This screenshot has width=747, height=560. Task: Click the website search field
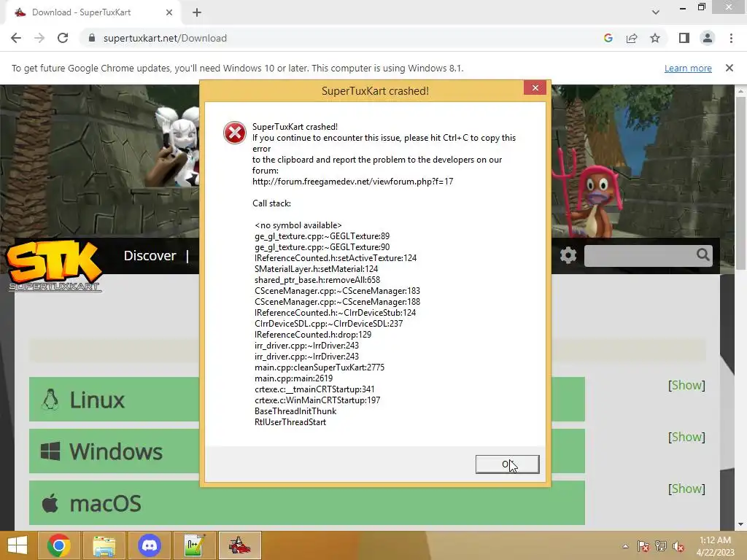point(639,256)
